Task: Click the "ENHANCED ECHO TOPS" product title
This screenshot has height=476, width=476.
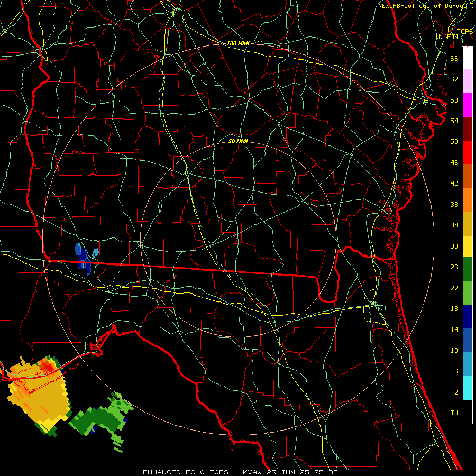Action: (x=186, y=472)
